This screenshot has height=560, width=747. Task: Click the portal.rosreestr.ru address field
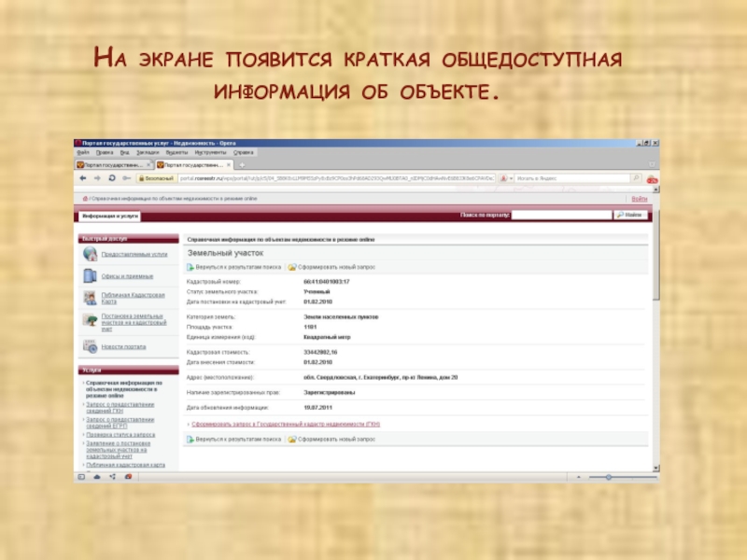tap(337, 178)
